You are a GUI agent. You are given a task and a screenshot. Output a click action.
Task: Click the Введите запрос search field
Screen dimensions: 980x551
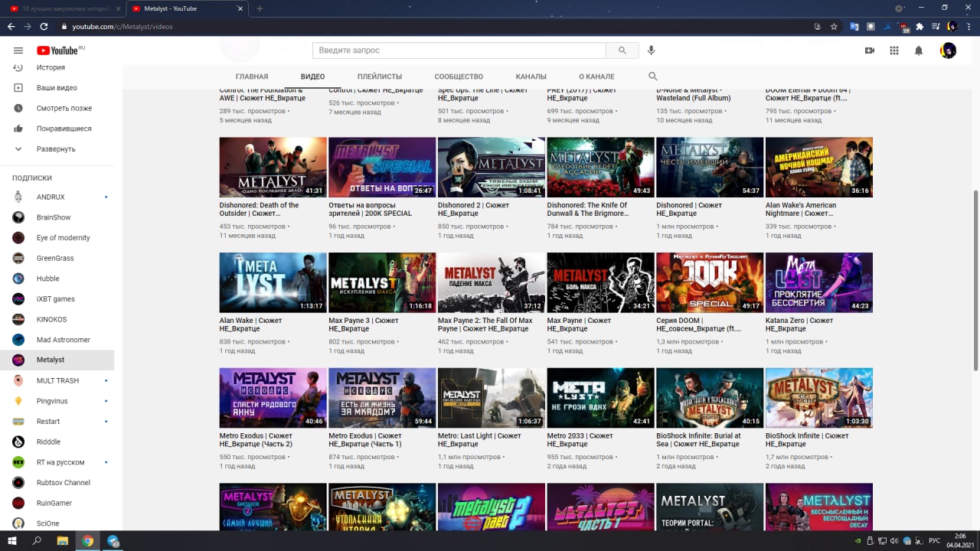point(459,51)
